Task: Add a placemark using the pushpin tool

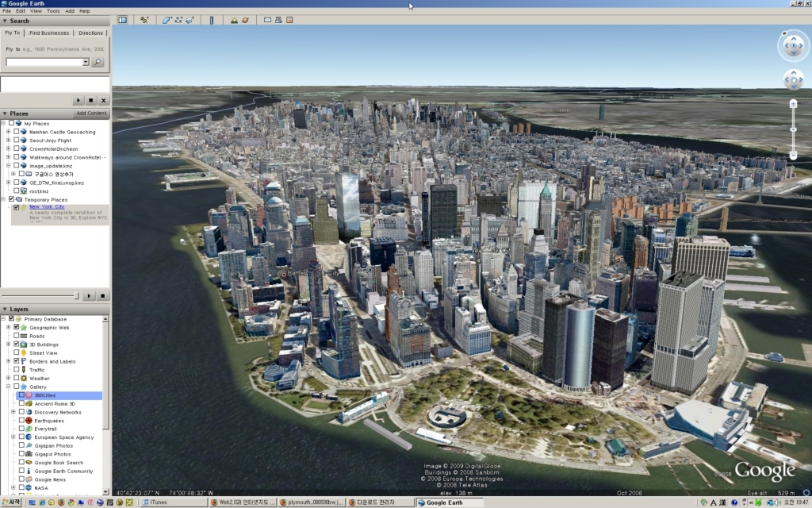Action: click(144, 20)
